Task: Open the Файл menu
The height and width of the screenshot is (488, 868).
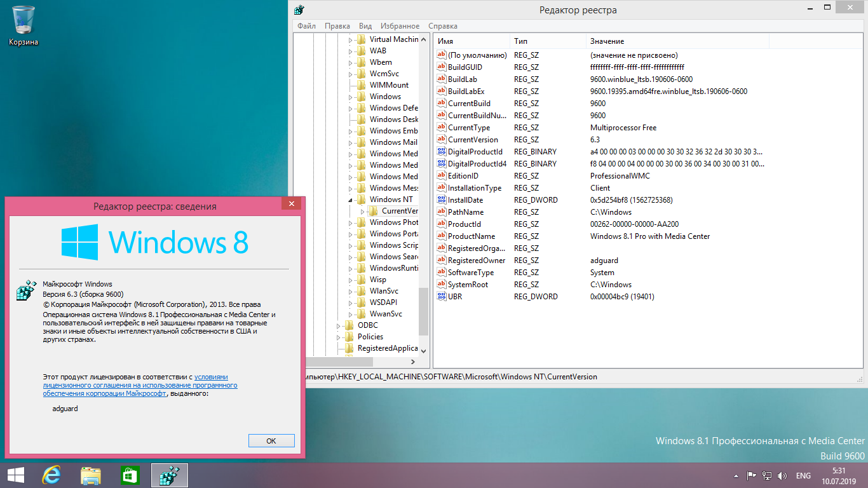Action: [306, 26]
